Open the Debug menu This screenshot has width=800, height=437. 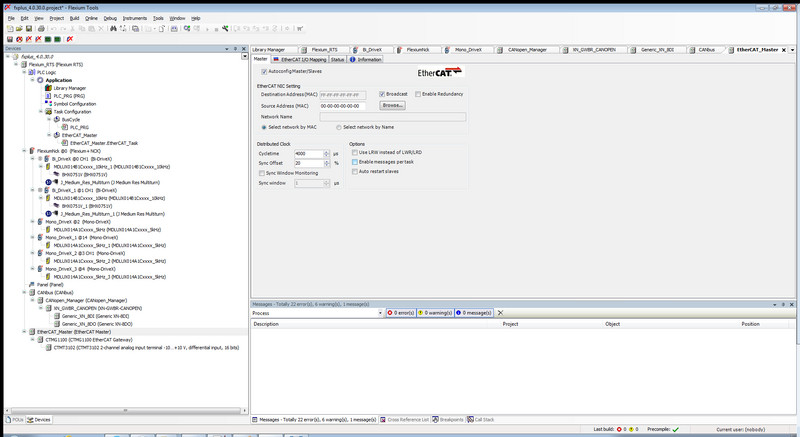pyautogui.click(x=109, y=18)
